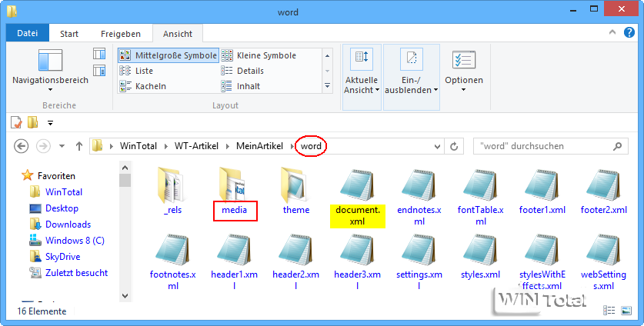Click the properties quick access icon
644x326 pixels.
(x=16, y=122)
